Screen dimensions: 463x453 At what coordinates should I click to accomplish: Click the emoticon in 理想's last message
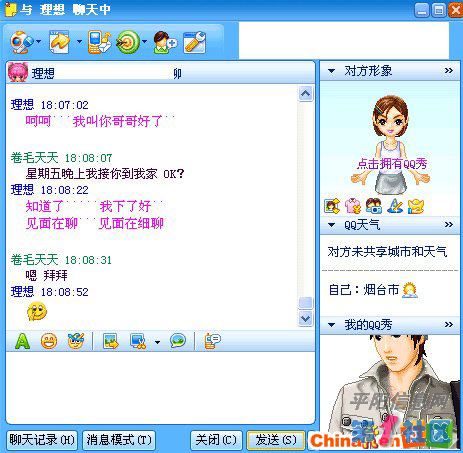pyautogui.click(x=37, y=311)
